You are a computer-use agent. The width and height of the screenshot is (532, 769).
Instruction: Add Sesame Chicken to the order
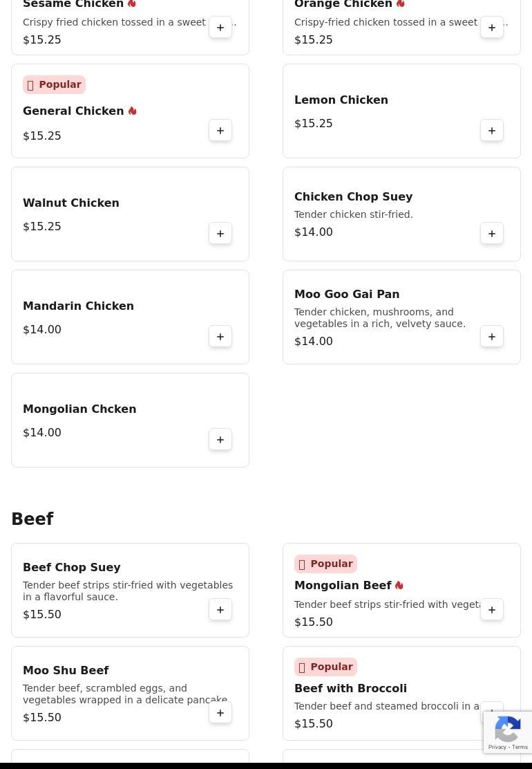coord(220,28)
